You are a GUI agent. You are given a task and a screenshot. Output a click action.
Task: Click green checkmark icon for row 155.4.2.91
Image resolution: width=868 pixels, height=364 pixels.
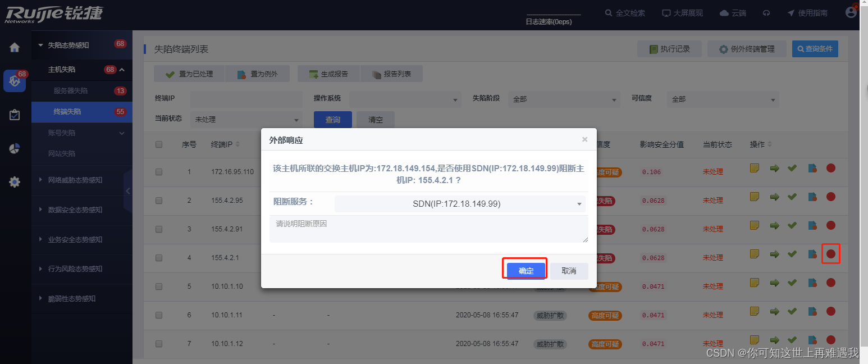(792, 225)
